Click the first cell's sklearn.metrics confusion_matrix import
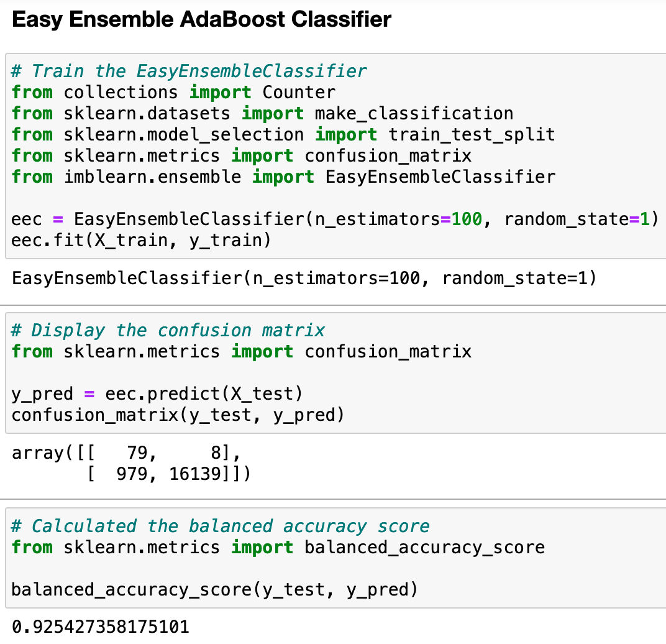This screenshot has width=666, height=644. click(241, 156)
